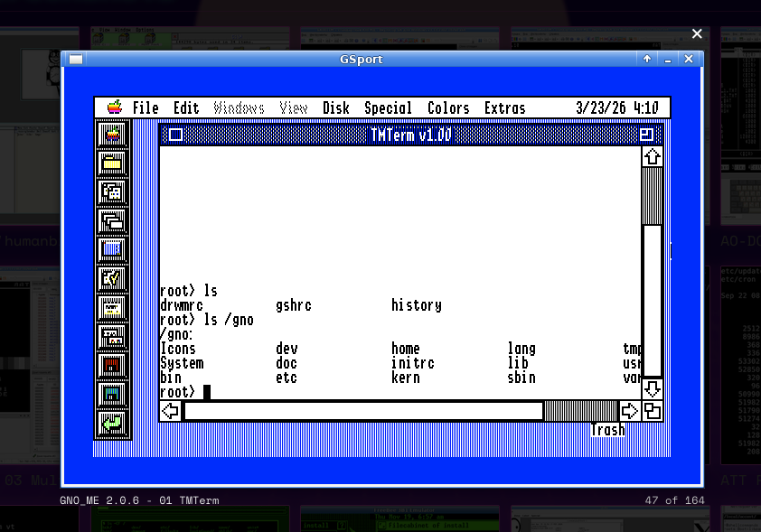Open the Disk menu

point(336,107)
